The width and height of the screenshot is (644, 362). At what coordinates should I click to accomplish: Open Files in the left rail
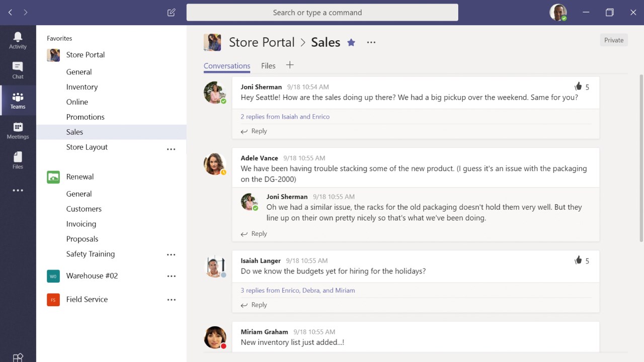(18, 160)
